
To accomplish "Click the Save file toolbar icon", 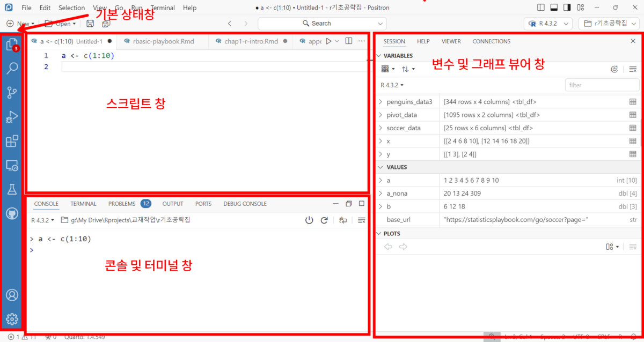I will click(90, 24).
